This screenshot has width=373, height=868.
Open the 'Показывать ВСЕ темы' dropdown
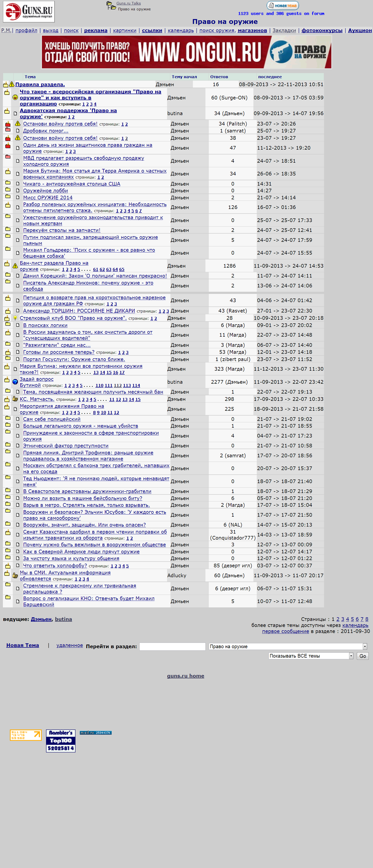pyautogui.click(x=311, y=656)
